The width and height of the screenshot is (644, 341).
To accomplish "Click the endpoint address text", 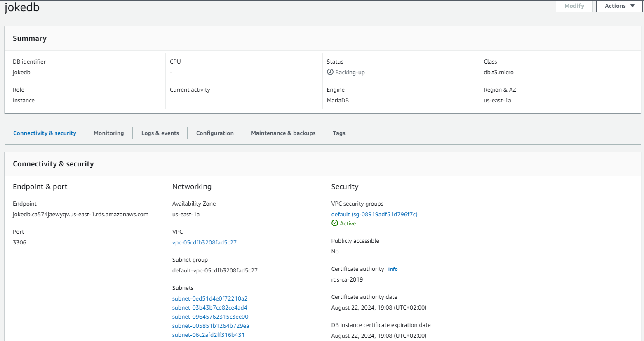I will (x=80, y=214).
